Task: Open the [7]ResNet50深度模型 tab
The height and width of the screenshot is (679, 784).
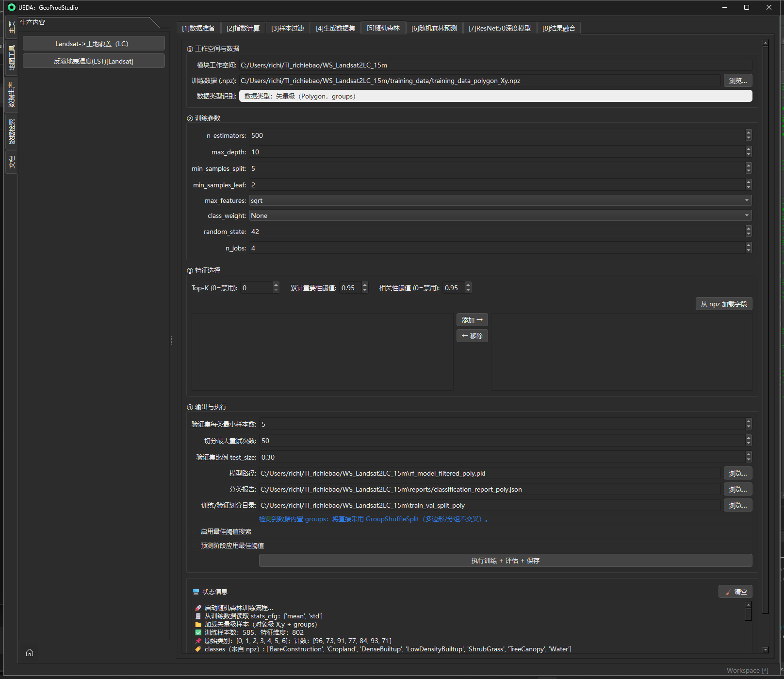Action: (499, 28)
